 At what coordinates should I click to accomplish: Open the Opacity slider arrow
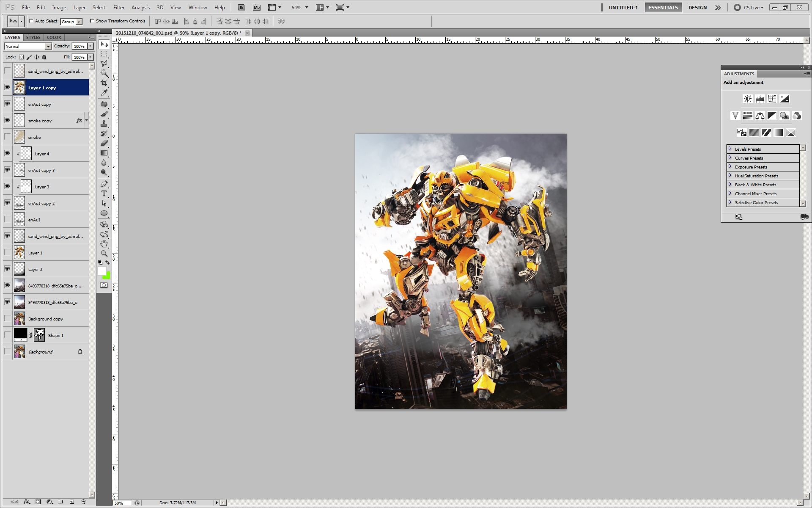click(x=91, y=46)
